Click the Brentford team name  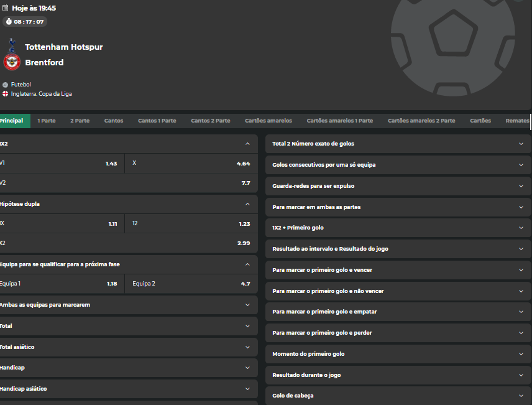coord(44,62)
